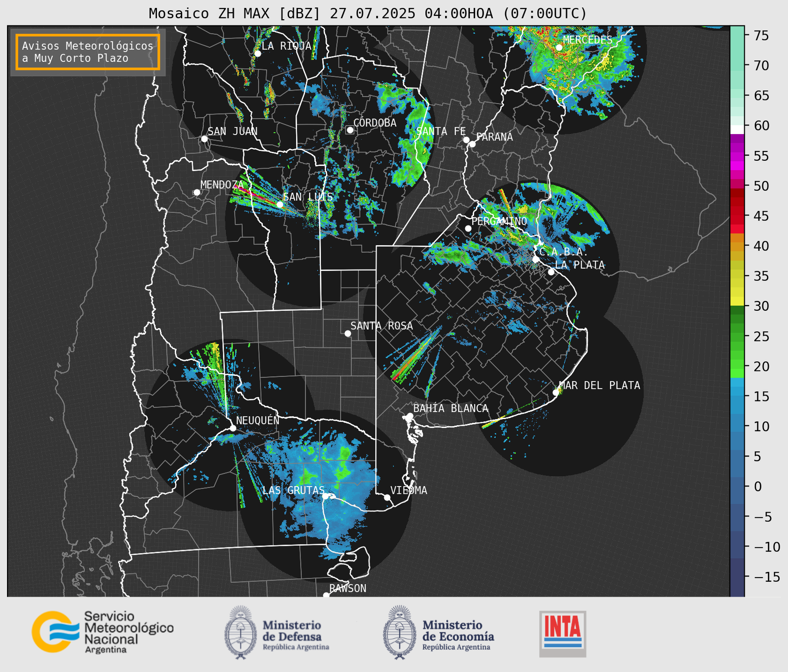This screenshot has height=672, width=788.
Task: Click the La Plata city marker dot
Action: click(551, 272)
